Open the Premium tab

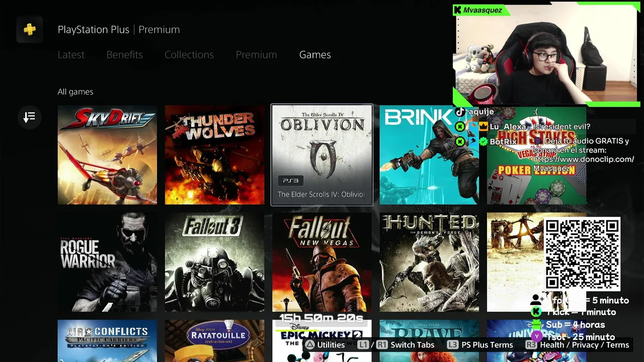coord(256,55)
